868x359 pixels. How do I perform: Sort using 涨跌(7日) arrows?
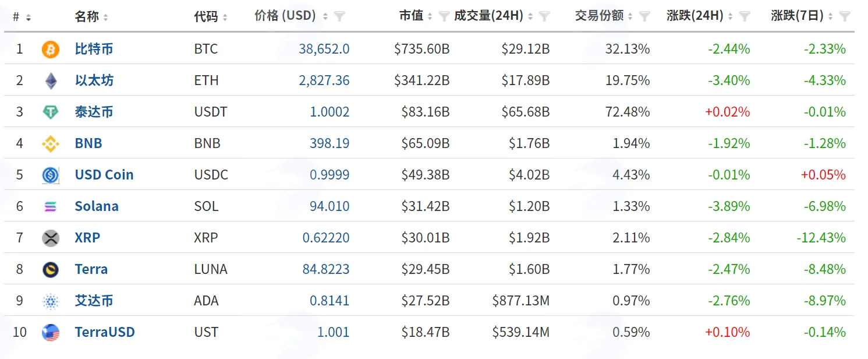coord(831,17)
